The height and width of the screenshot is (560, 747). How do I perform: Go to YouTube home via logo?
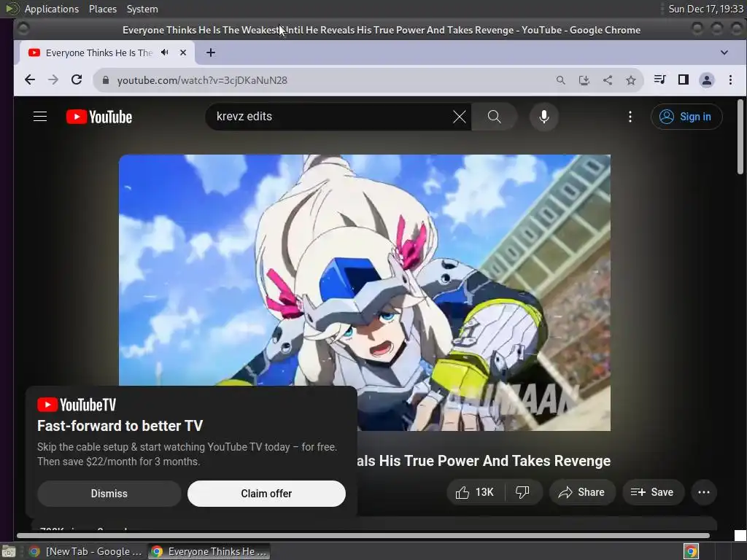pos(99,117)
